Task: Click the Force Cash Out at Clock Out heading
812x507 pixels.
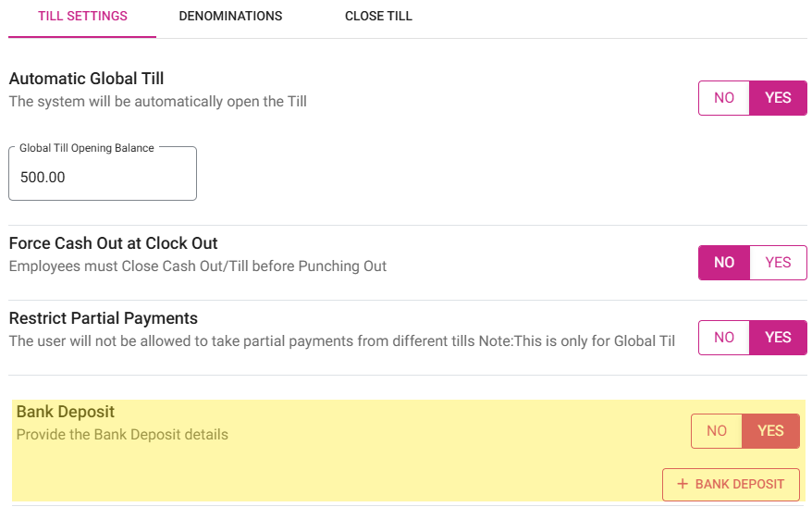Action: (113, 243)
